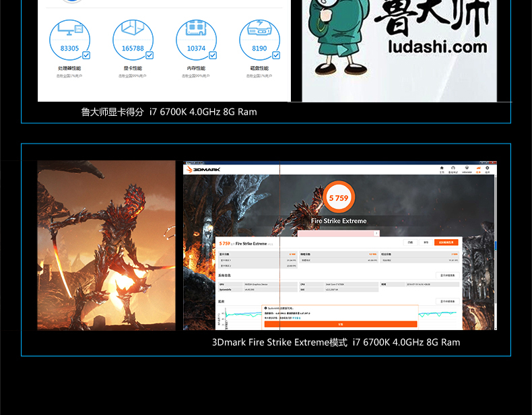Toggle the checkbox on the memory score
532x415 pixels.
[213, 55]
